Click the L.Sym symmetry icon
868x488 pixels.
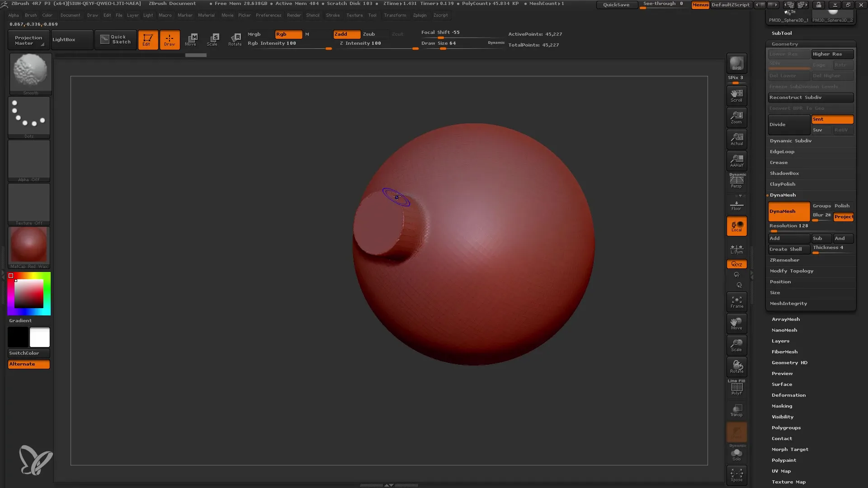click(x=736, y=249)
